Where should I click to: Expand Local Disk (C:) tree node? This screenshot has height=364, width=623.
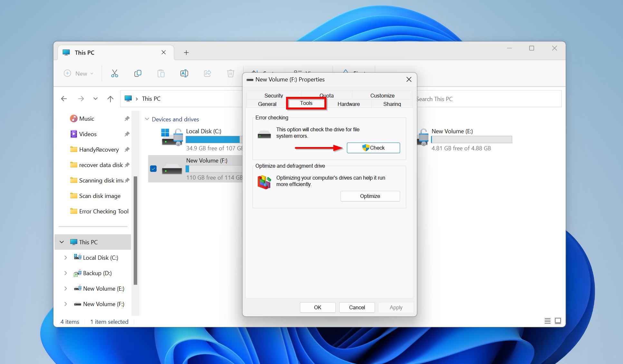[66, 258]
